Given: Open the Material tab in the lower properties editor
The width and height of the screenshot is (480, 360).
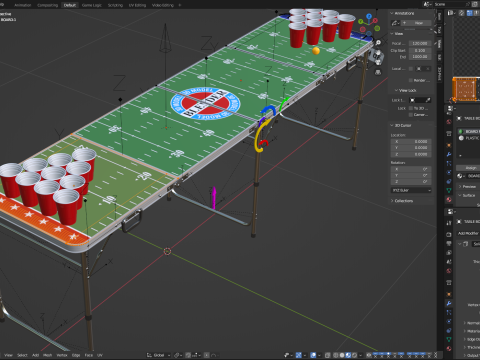Looking at the screenshot, I should (x=449, y=348).
